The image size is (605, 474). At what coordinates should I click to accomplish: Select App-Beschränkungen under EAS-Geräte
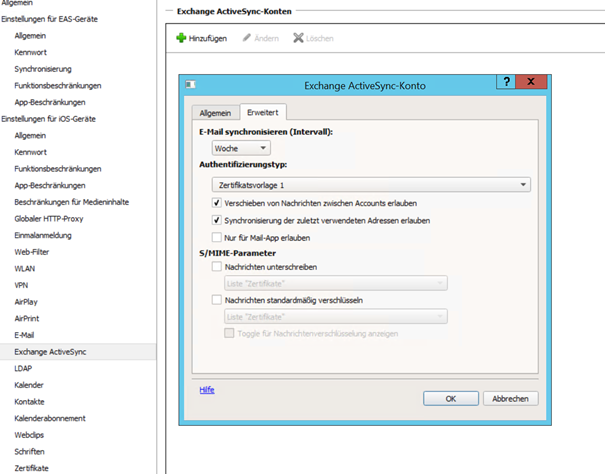50,102
